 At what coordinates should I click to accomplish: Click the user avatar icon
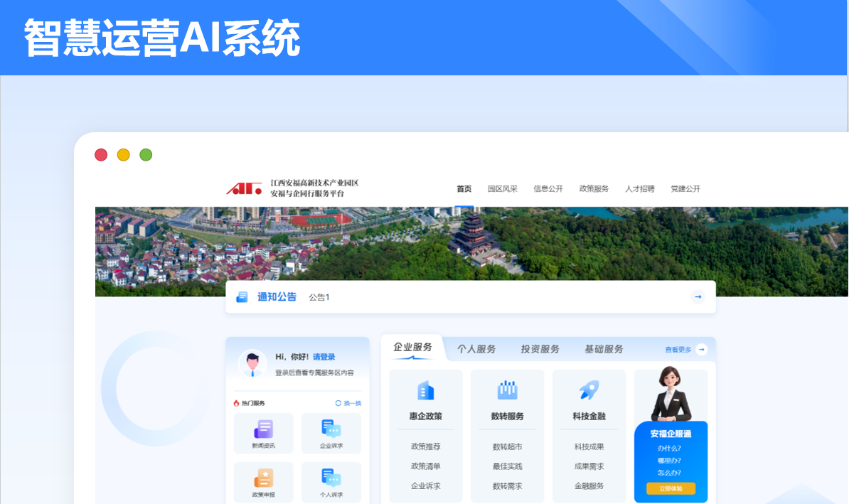pyautogui.click(x=252, y=363)
